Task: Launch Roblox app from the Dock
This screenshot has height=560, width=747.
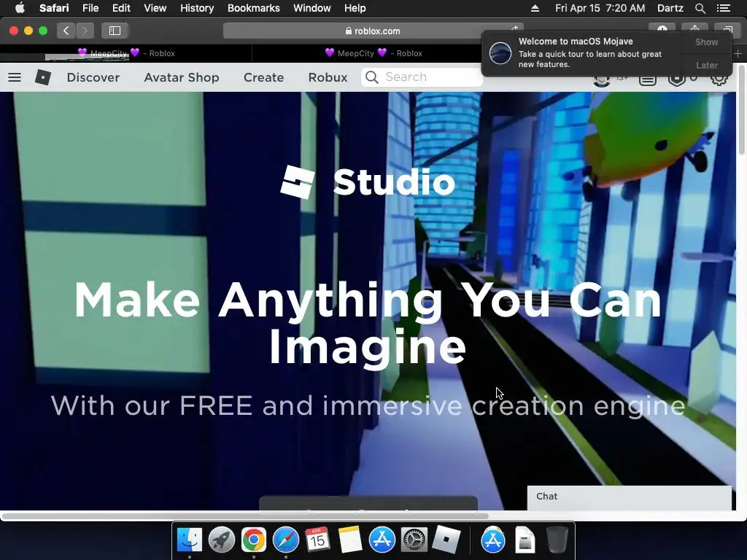Action: click(x=446, y=540)
